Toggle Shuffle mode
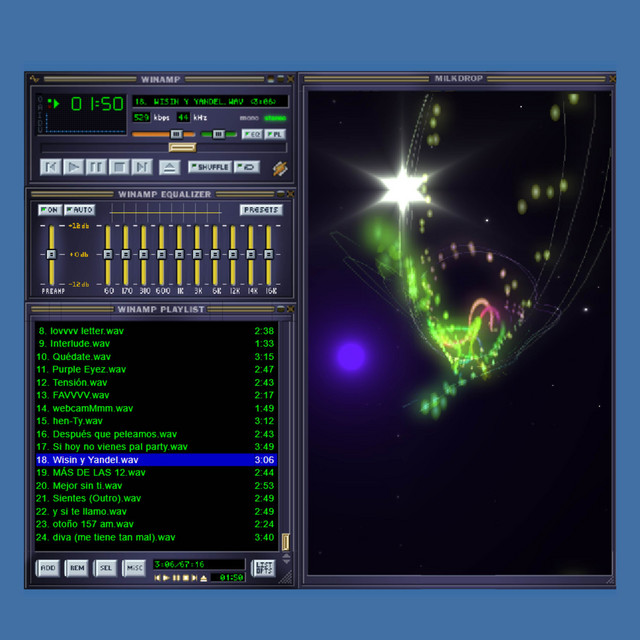Screen dimensions: 640x640 (x=210, y=167)
